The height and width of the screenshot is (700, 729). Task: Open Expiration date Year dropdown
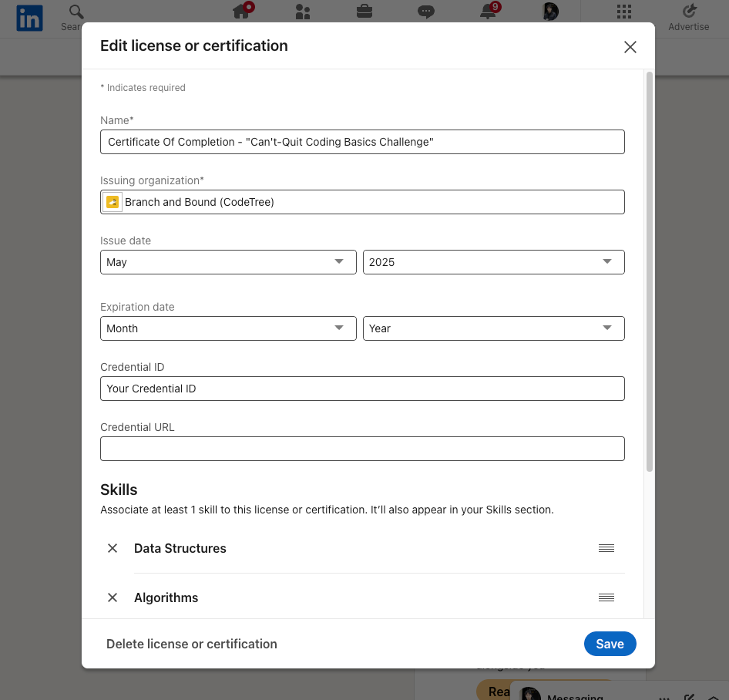(x=494, y=328)
